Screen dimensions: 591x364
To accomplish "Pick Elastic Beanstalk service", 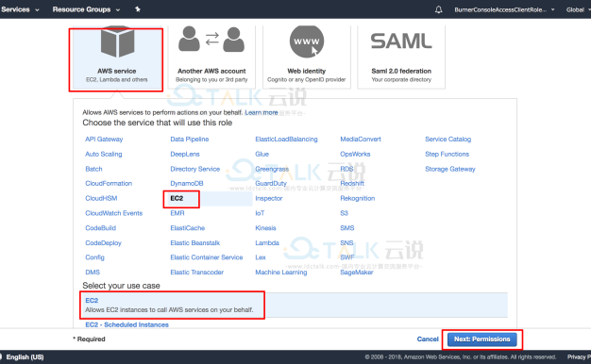I will click(194, 242).
